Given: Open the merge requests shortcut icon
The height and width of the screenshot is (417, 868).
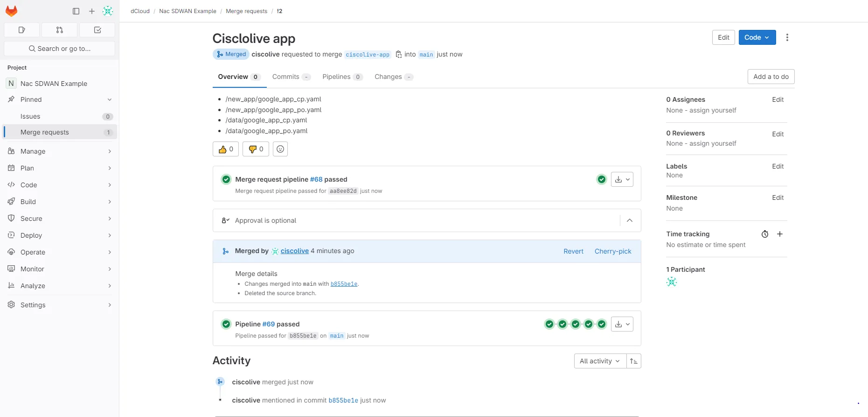Looking at the screenshot, I should click(x=59, y=30).
